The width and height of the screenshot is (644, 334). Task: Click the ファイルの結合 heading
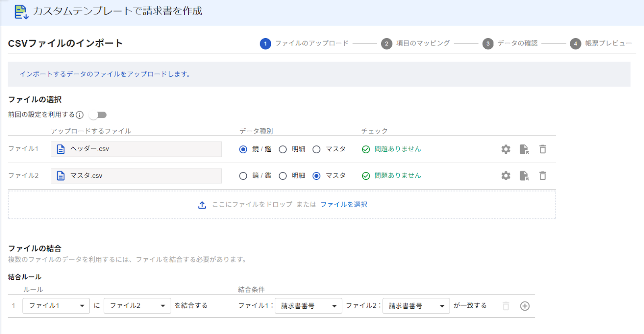click(35, 249)
